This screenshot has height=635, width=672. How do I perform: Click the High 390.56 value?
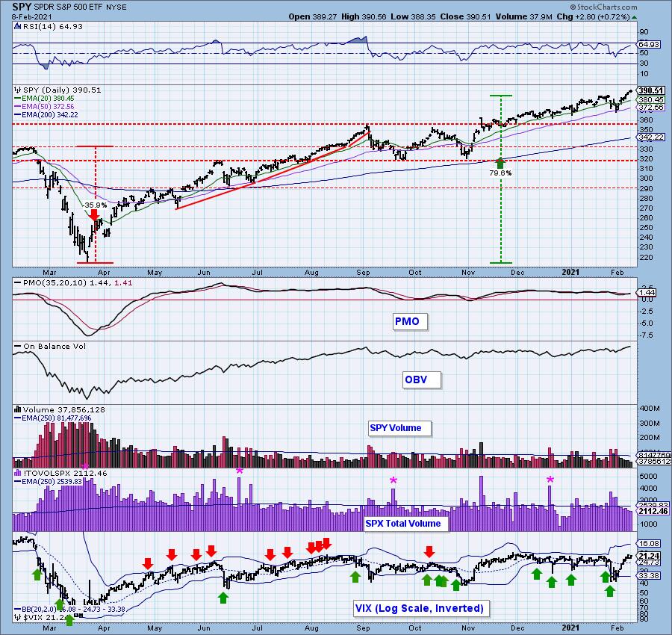coord(364,16)
